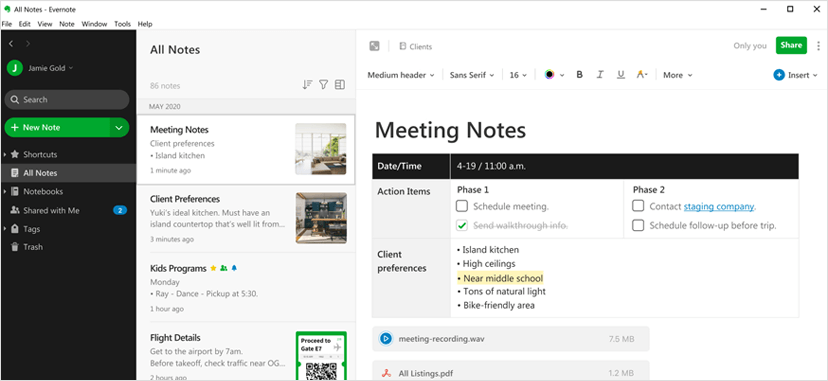Click the All Notes sidebar icon

click(x=15, y=173)
